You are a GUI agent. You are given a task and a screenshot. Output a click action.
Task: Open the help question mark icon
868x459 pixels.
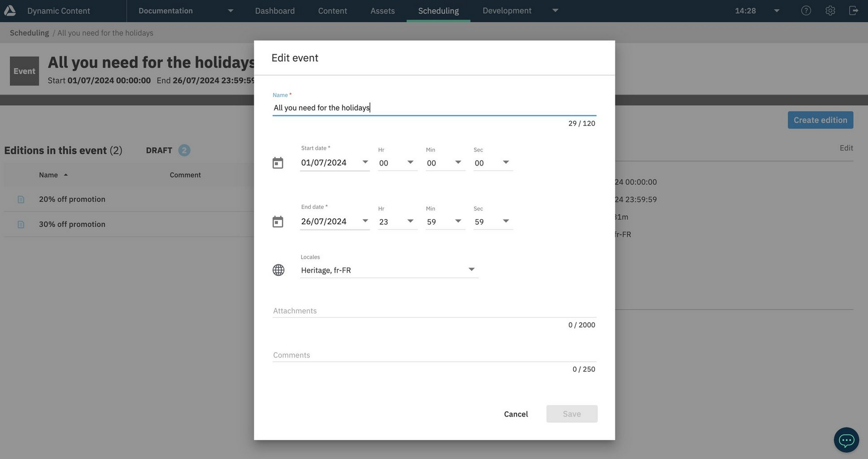pos(806,11)
